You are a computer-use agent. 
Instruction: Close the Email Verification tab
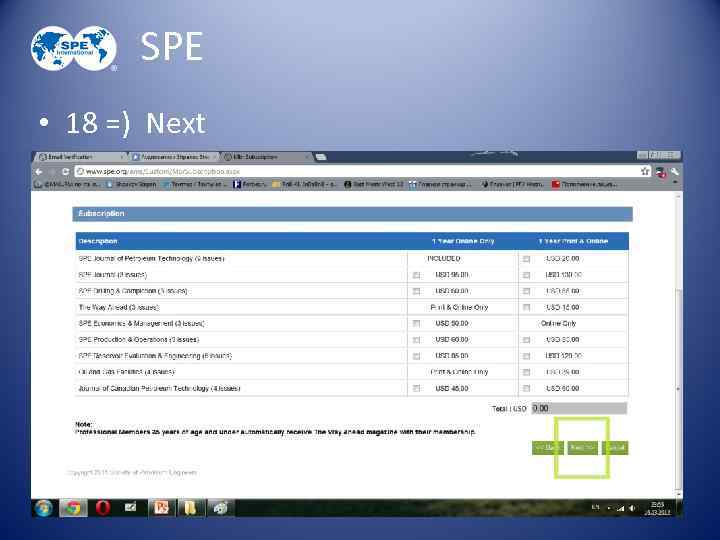pyautogui.click(x=122, y=157)
